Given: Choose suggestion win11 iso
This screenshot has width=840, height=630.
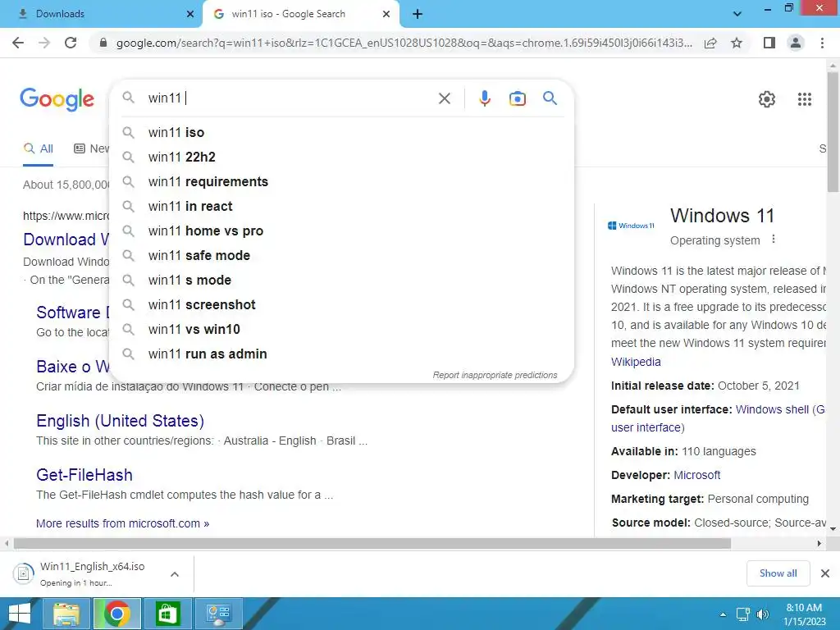Looking at the screenshot, I should tap(341, 132).
